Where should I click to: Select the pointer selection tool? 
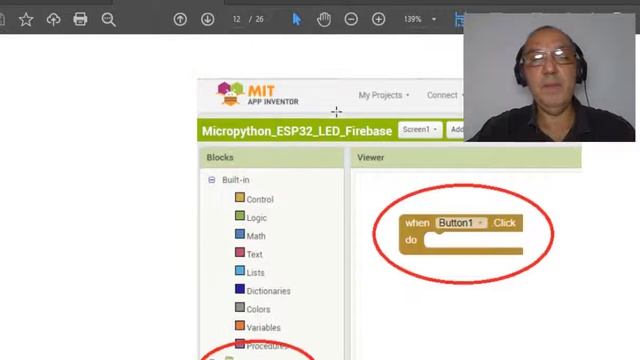(297, 19)
